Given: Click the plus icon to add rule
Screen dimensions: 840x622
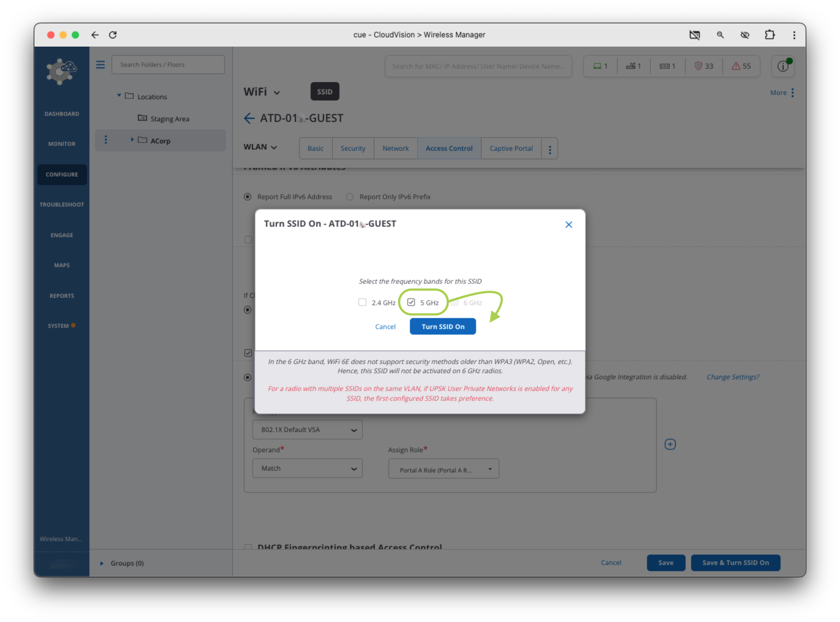Looking at the screenshot, I should [x=670, y=444].
